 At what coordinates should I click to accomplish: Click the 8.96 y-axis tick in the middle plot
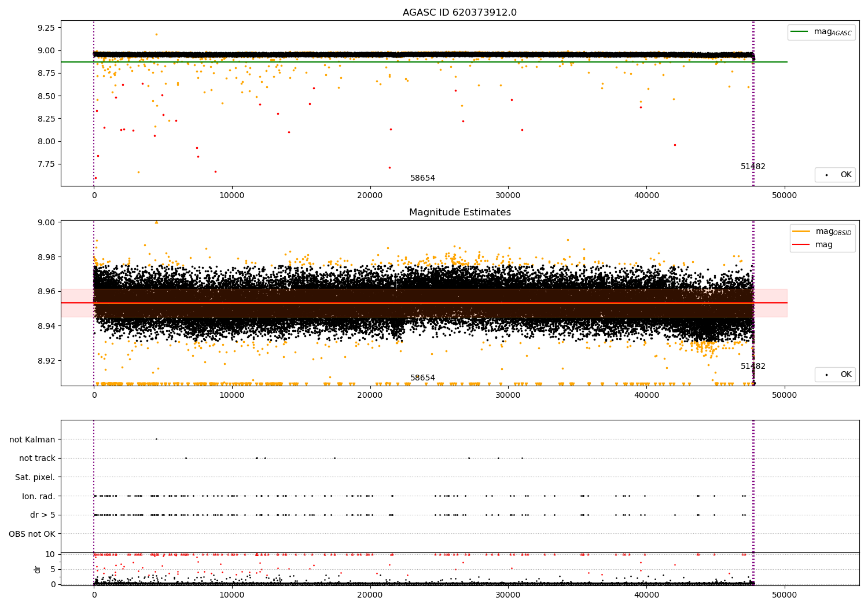45,291
